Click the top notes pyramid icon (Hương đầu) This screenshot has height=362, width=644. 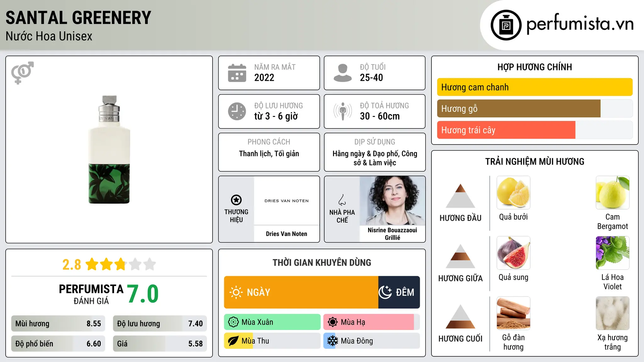tap(461, 195)
